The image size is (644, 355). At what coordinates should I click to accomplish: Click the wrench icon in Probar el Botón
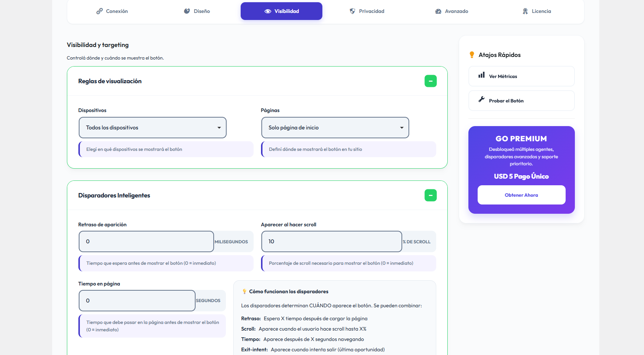pos(481,99)
